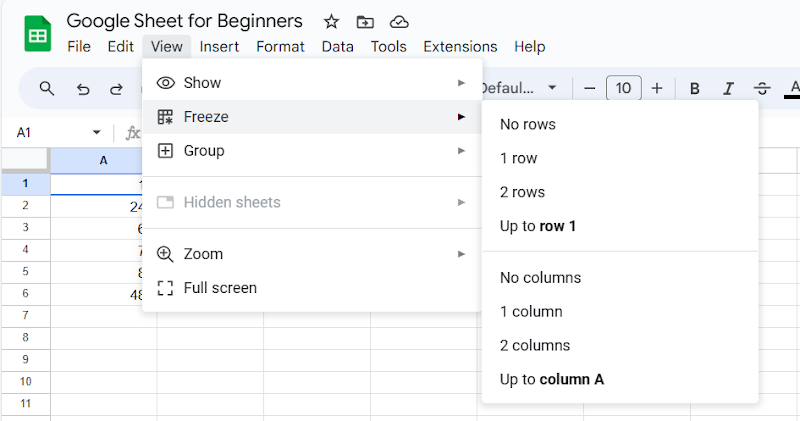Click the font size field showing 10

(x=623, y=88)
